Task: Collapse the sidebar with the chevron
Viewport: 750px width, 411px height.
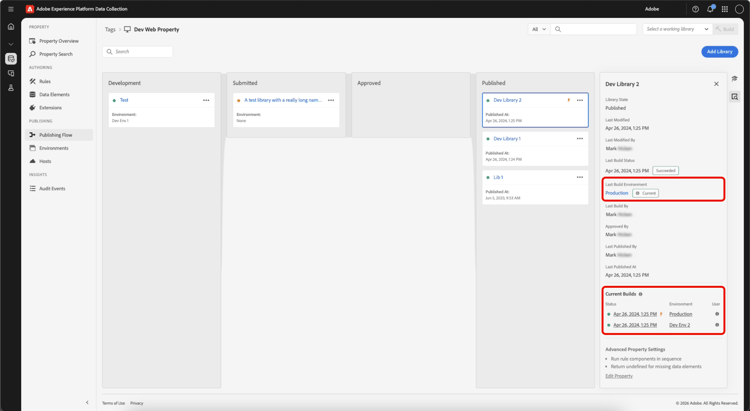Action: (87, 402)
